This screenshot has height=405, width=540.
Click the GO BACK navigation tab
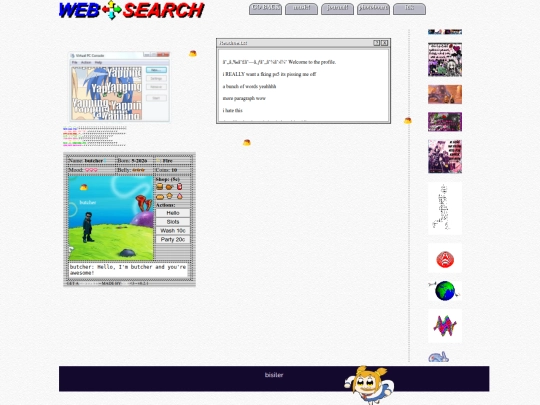coord(266,9)
